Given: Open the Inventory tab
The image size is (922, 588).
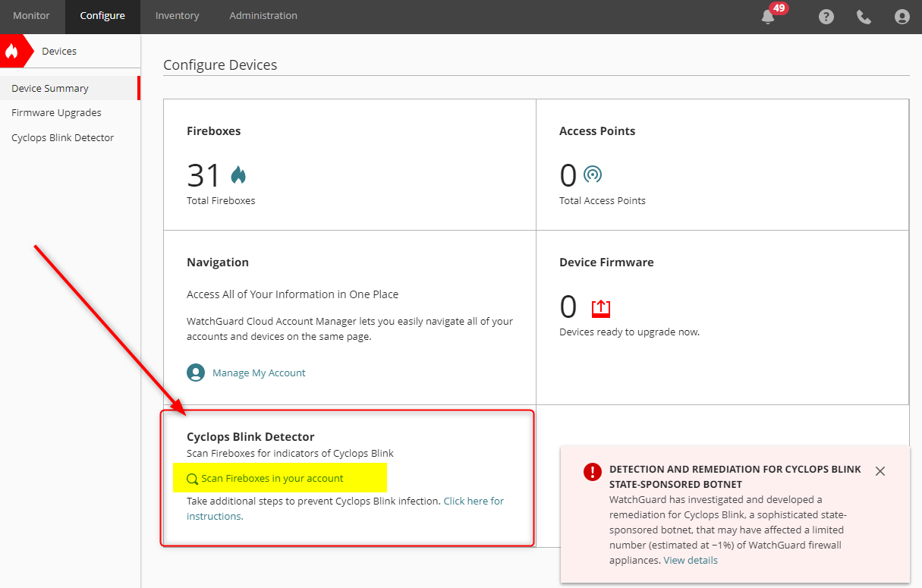Looking at the screenshot, I should click(x=177, y=16).
